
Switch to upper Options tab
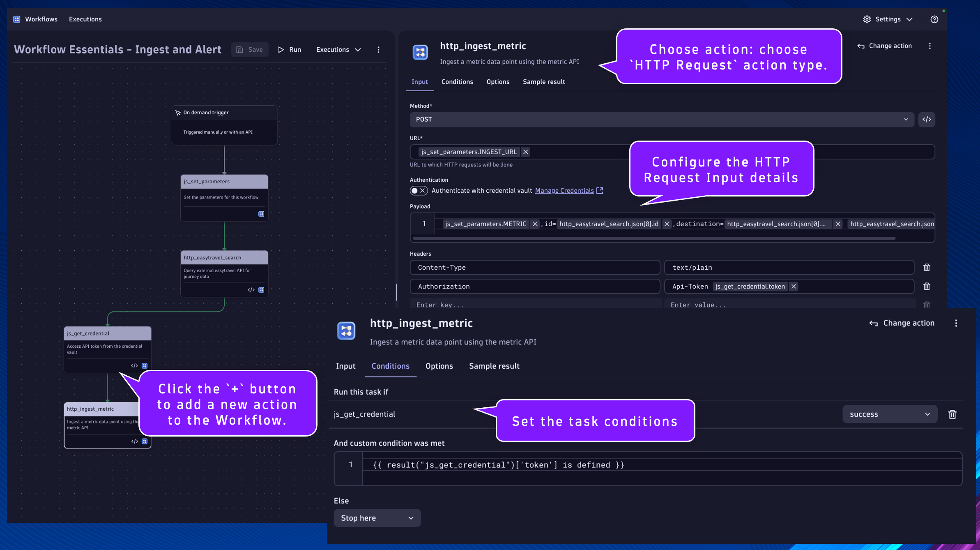(x=498, y=82)
